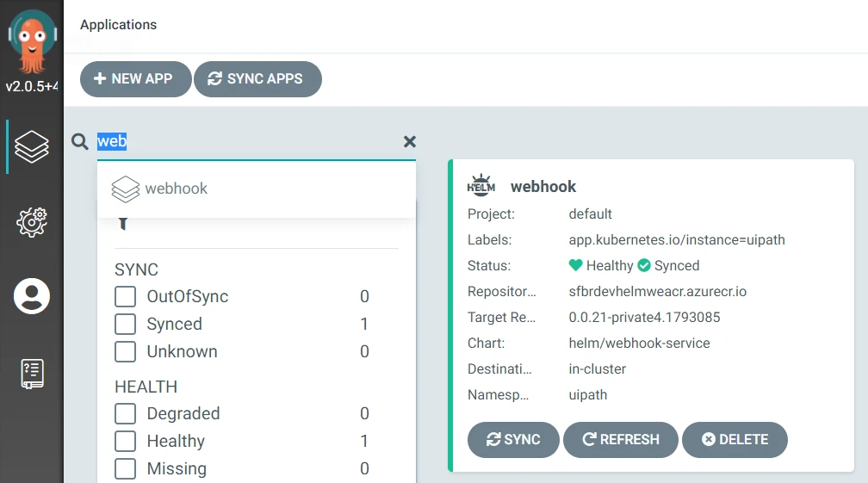868x483 pixels.
Task: Check the OutOfSync filter checkbox
Action: click(125, 296)
